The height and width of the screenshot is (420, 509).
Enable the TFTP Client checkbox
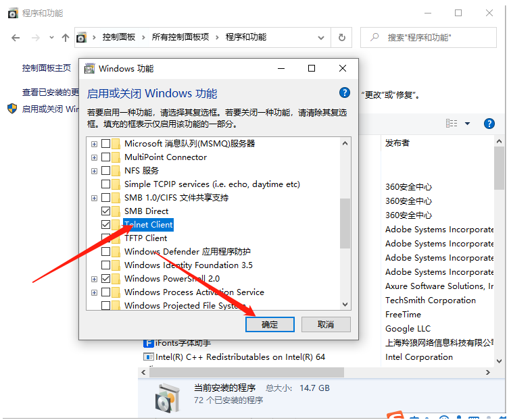point(106,238)
